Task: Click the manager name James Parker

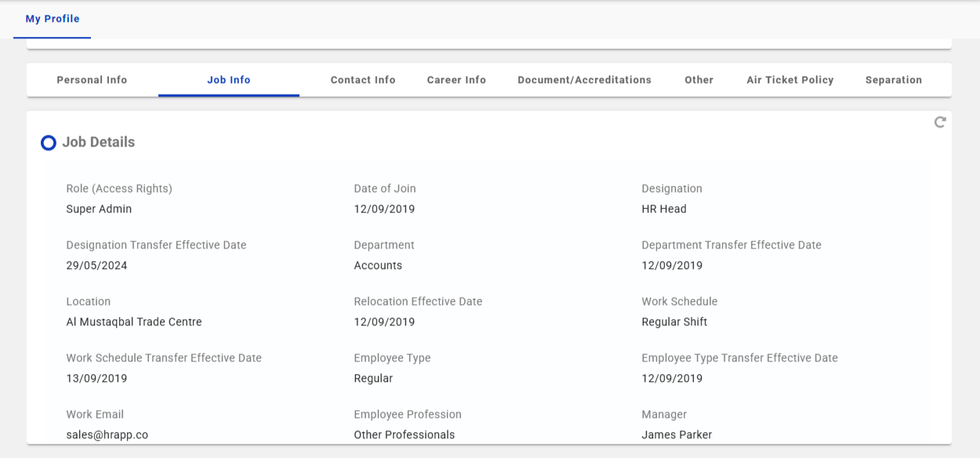Action: tap(677, 434)
